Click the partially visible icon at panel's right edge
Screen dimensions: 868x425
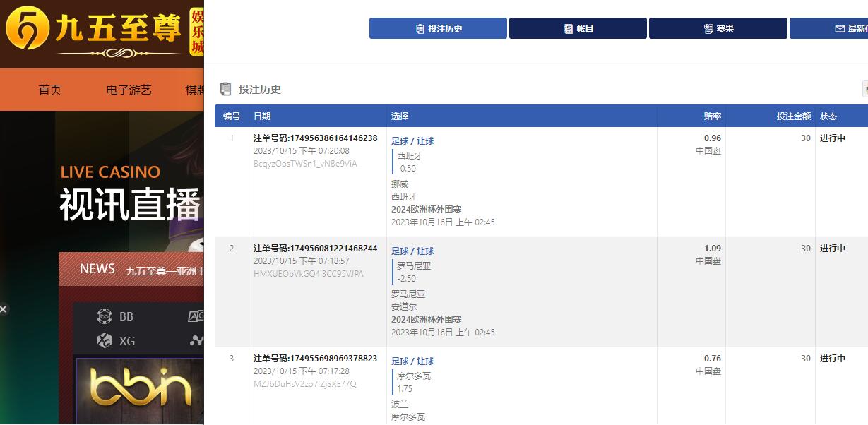864,89
